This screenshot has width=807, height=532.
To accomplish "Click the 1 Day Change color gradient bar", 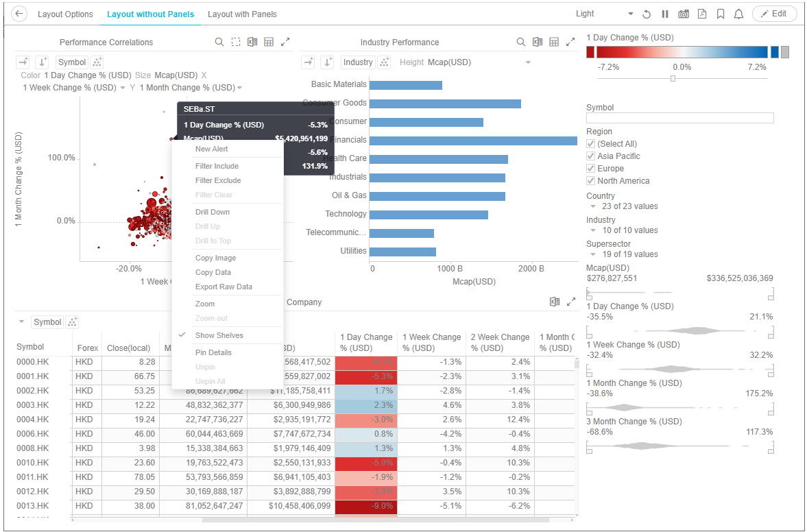I will pyautogui.click(x=682, y=52).
